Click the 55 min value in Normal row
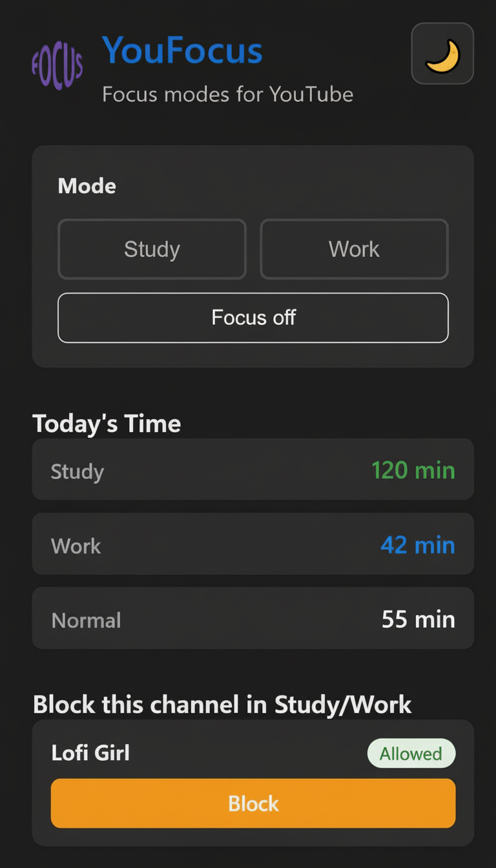The image size is (496, 868). 417,619
